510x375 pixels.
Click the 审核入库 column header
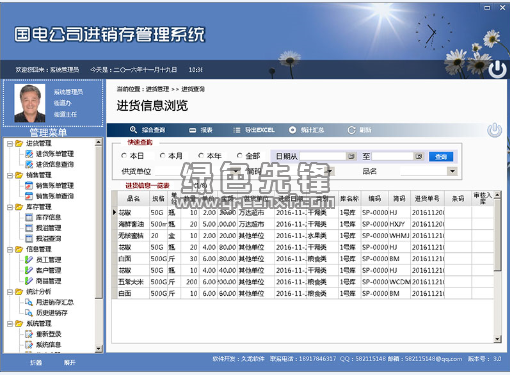point(482,198)
